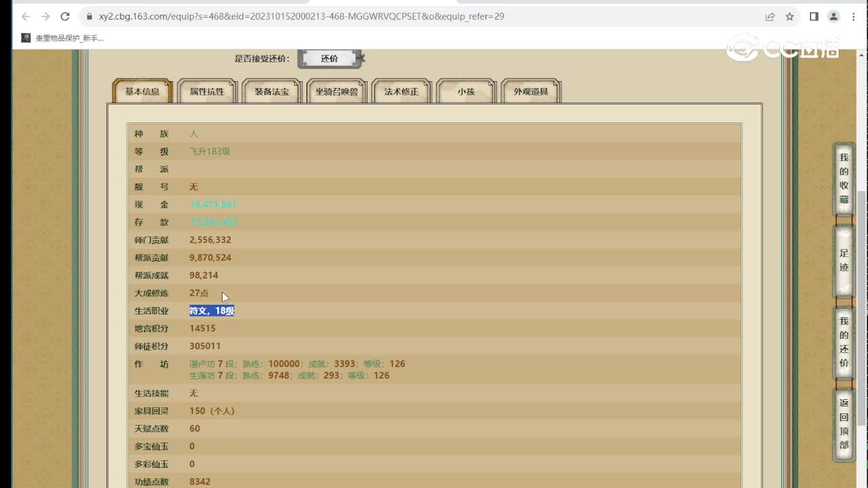Click the 种族 value 人
The image size is (868, 488).
coord(194,134)
